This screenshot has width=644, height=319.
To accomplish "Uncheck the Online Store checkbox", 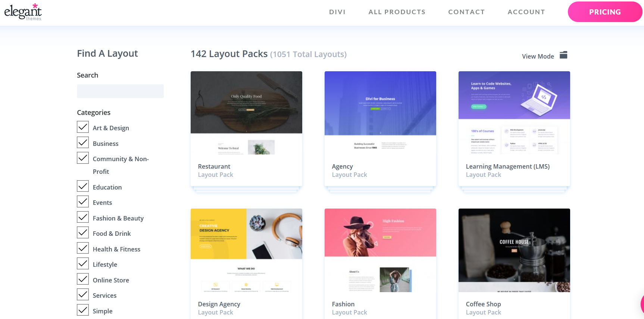I will tap(83, 279).
